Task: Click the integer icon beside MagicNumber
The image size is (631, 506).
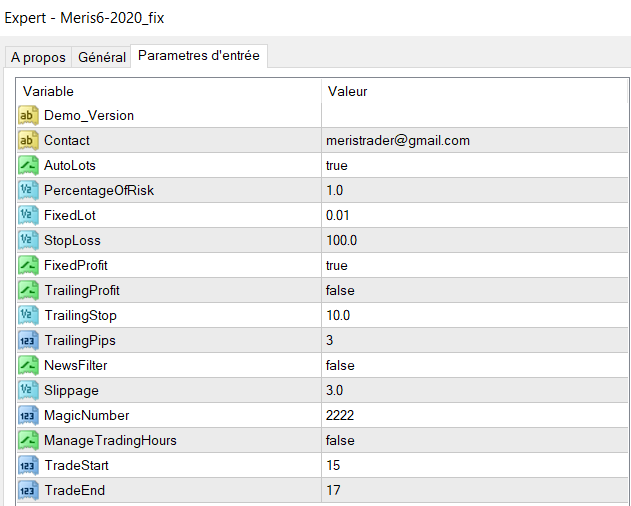Action: click(28, 416)
